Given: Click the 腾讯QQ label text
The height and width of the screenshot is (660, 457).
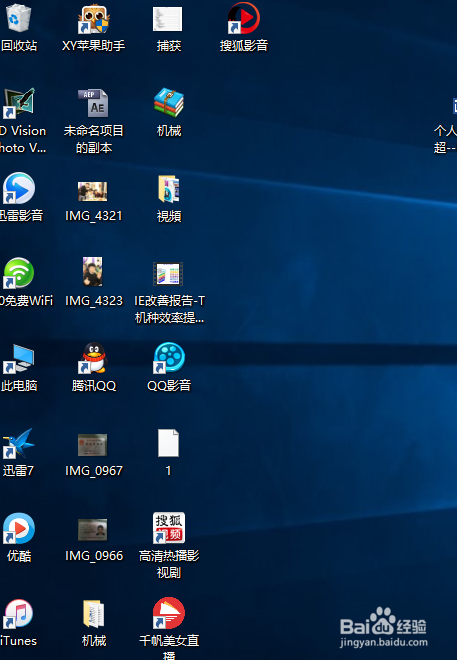Looking at the screenshot, I should 93,386.
